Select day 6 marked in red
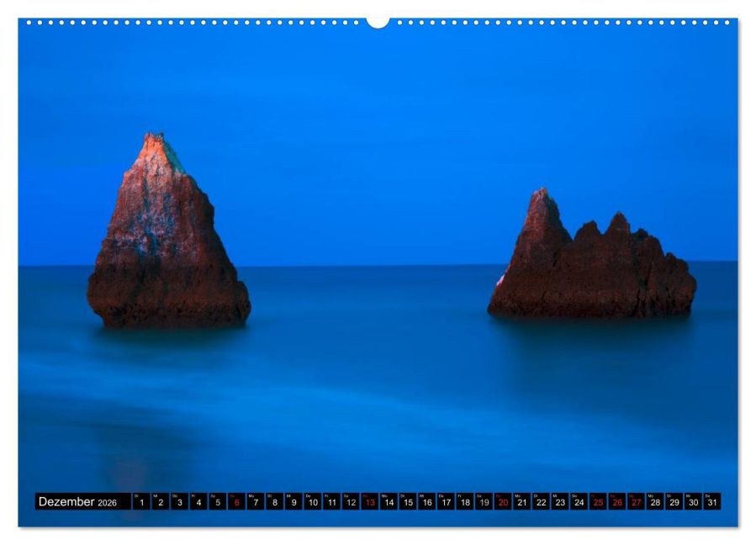The image size is (756, 545). (x=236, y=501)
